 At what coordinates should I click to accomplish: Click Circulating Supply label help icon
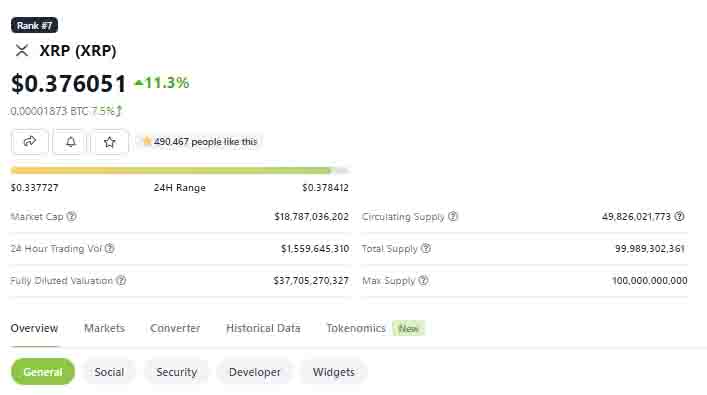[453, 216]
